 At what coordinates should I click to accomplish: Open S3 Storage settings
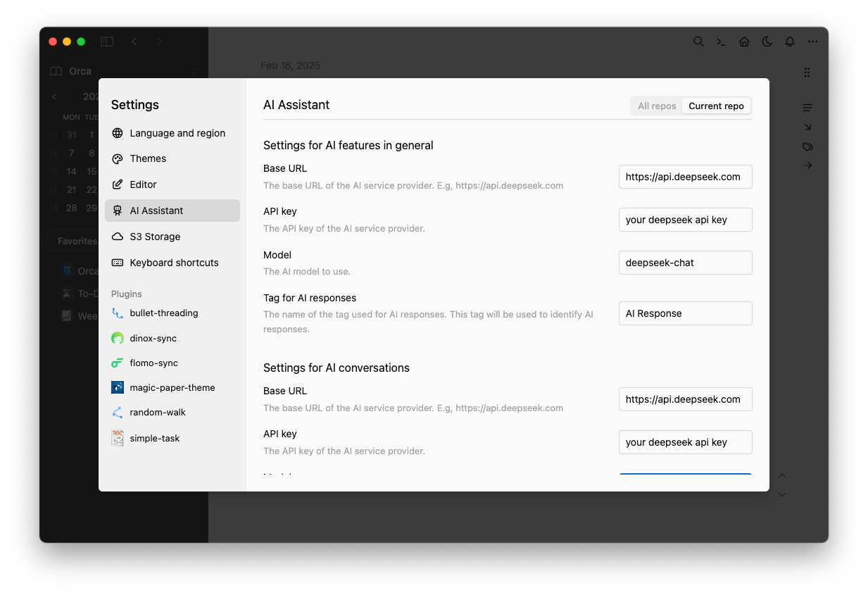pos(172,237)
